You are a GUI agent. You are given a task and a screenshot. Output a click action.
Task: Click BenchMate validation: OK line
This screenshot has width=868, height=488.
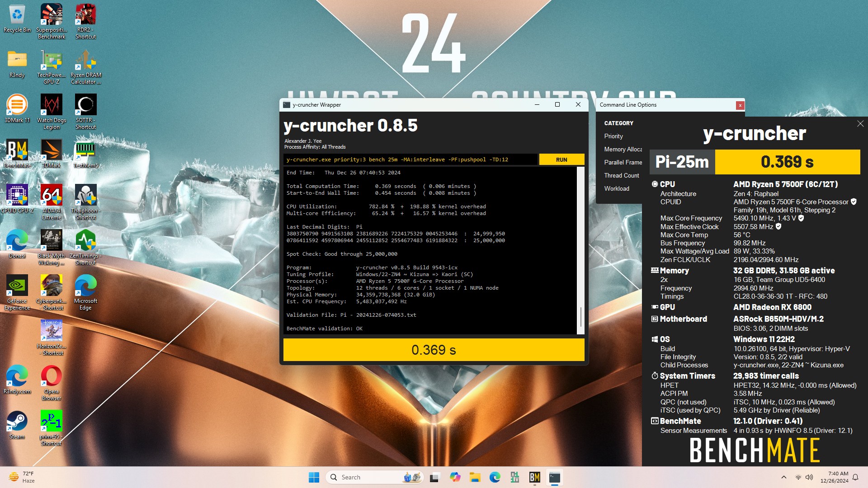click(x=324, y=328)
